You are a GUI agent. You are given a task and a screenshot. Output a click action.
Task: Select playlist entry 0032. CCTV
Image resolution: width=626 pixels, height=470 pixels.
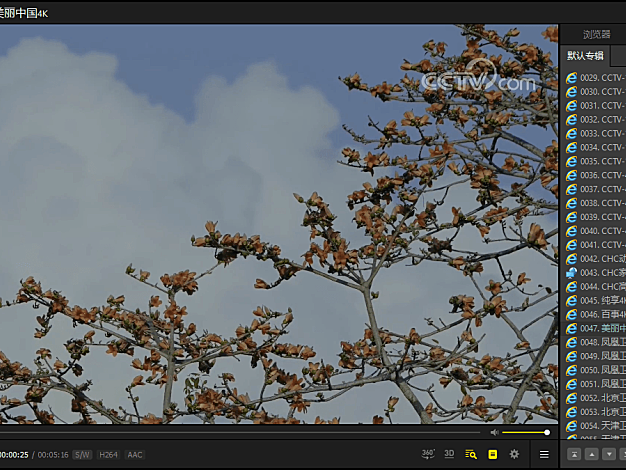click(595, 120)
